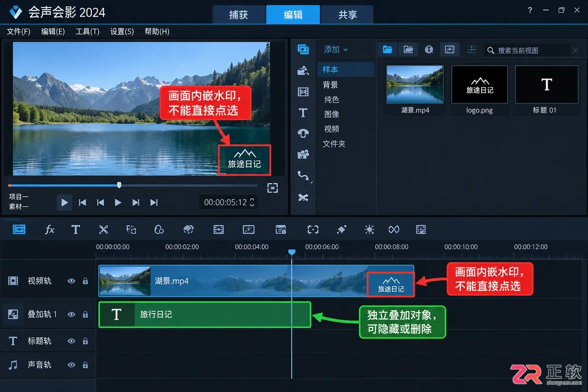This screenshot has width=588, height=392.
Task: Click the crossed-tools icon in timeline toolbar
Action: pyautogui.click(x=104, y=229)
